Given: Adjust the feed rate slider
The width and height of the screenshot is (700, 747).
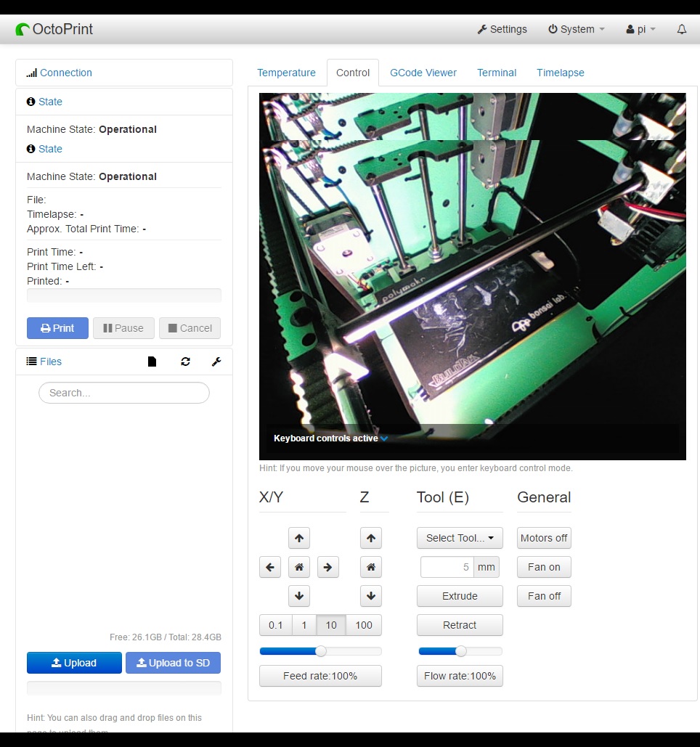Looking at the screenshot, I should 320,651.
